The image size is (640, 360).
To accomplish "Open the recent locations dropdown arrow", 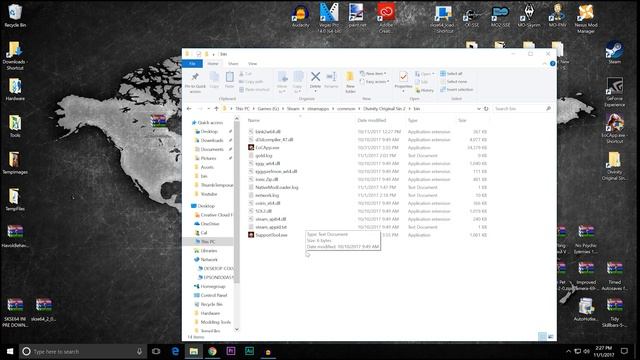I will pyautogui.click(x=209, y=109).
